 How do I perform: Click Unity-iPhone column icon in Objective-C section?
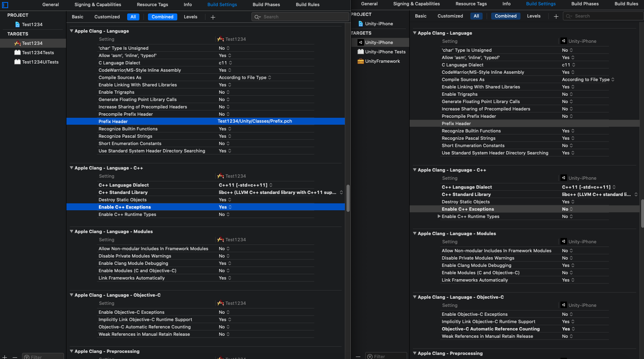click(x=564, y=305)
